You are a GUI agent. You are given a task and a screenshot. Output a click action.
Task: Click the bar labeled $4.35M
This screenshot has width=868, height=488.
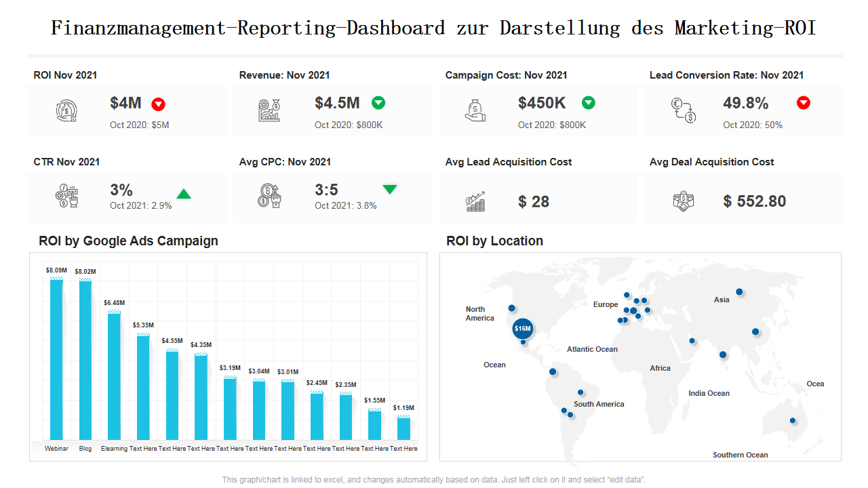201,396
